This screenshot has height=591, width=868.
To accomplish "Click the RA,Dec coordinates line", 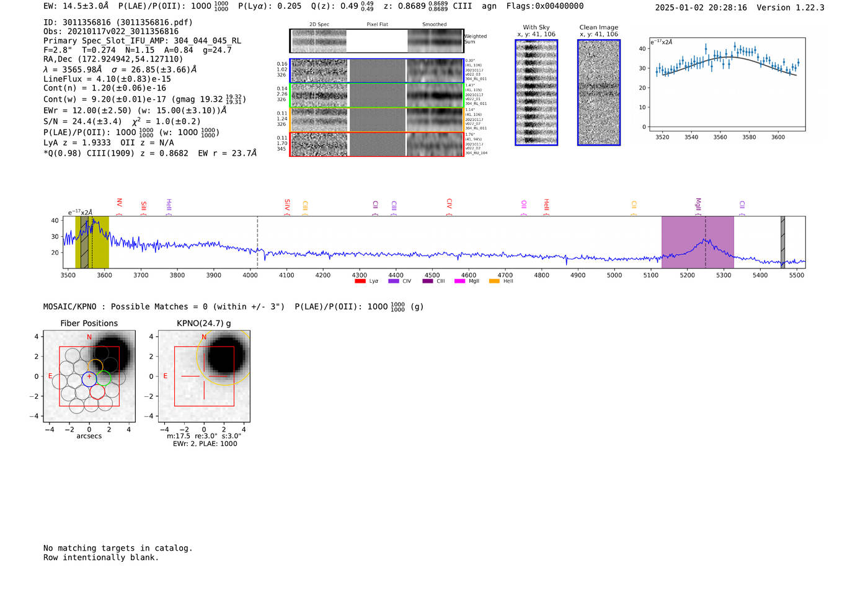I will (x=113, y=59).
